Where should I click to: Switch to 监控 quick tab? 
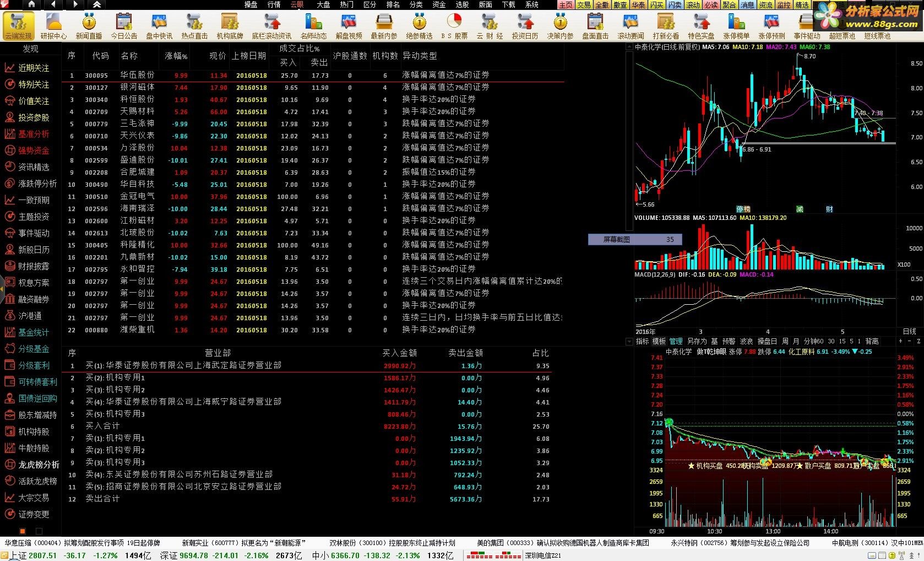tap(784, 5)
